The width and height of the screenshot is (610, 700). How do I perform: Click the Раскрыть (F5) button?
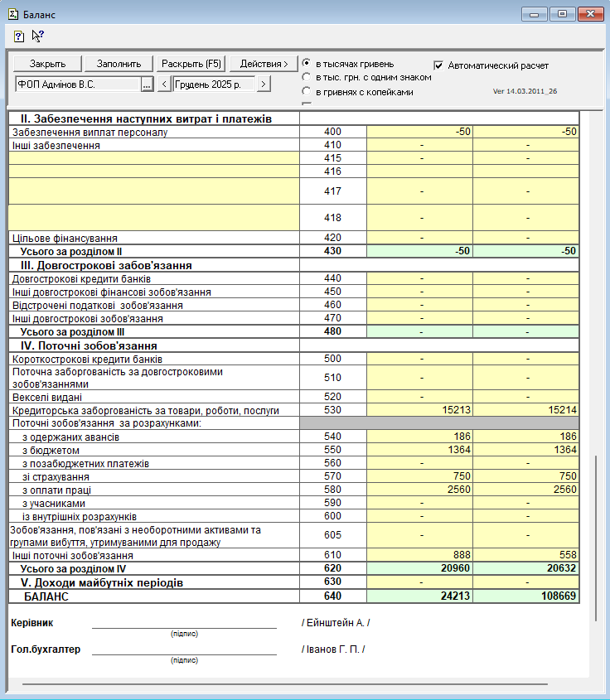pyautogui.click(x=191, y=64)
